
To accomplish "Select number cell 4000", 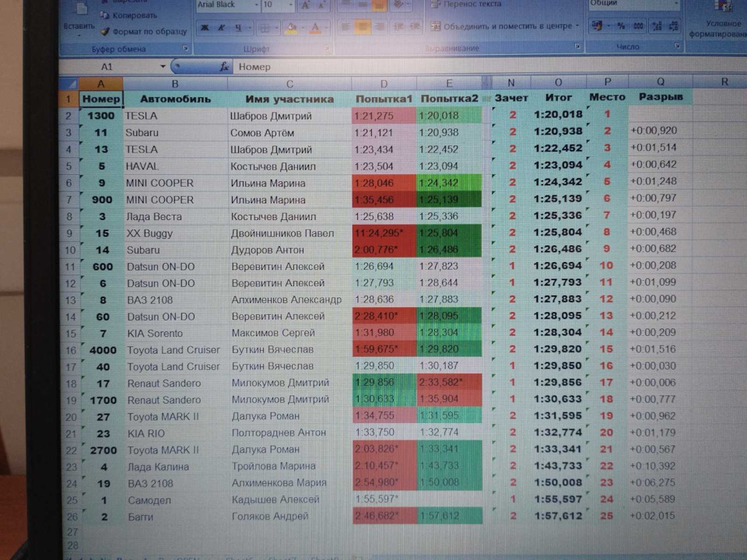I will pyautogui.click(x=103, y=350).
